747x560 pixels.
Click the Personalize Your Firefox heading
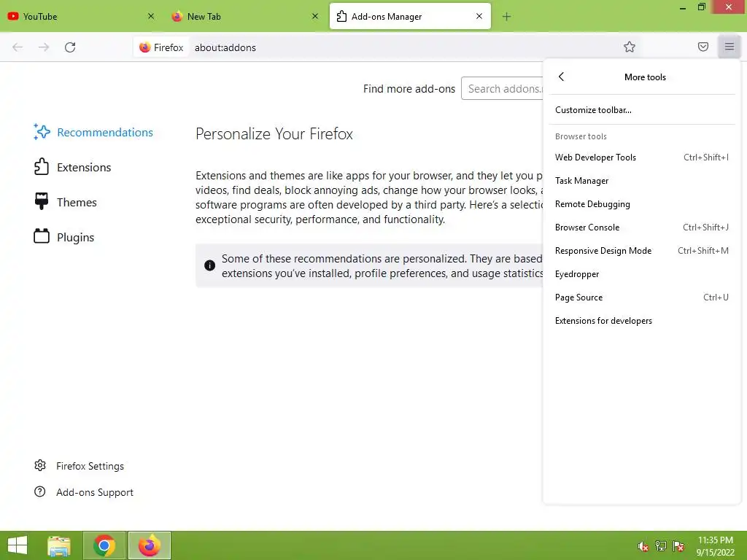coord(274,134)
